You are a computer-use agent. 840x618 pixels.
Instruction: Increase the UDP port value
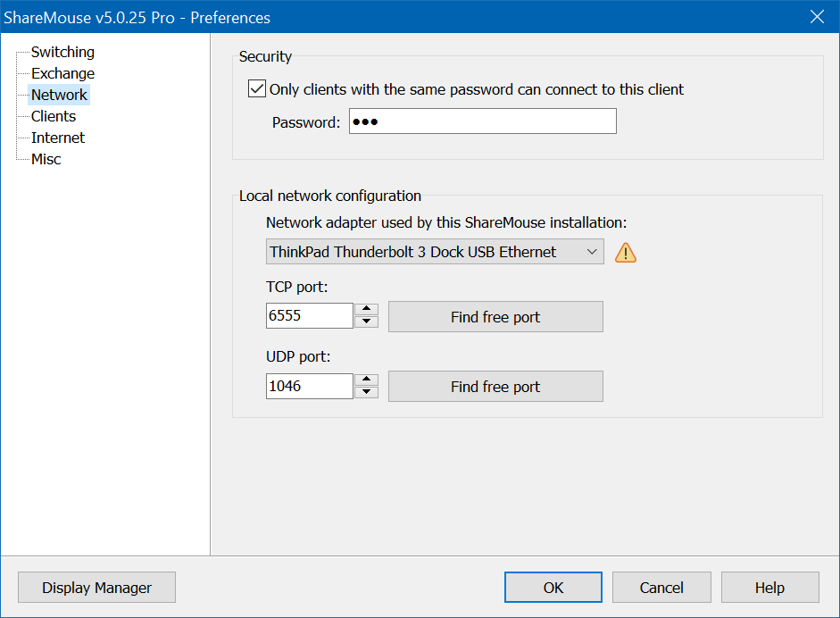tap(367, 380)
